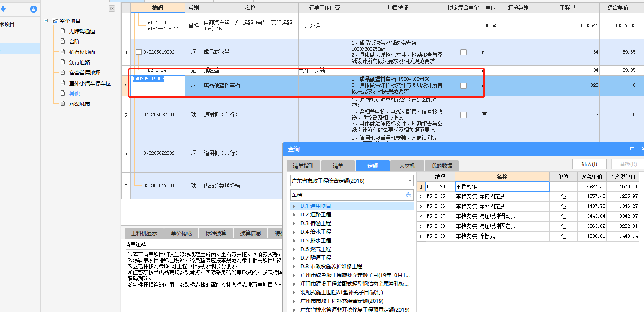Collapse row 040205019002 with minus box
Screen dimensions: 644x312
pos(138,52)
